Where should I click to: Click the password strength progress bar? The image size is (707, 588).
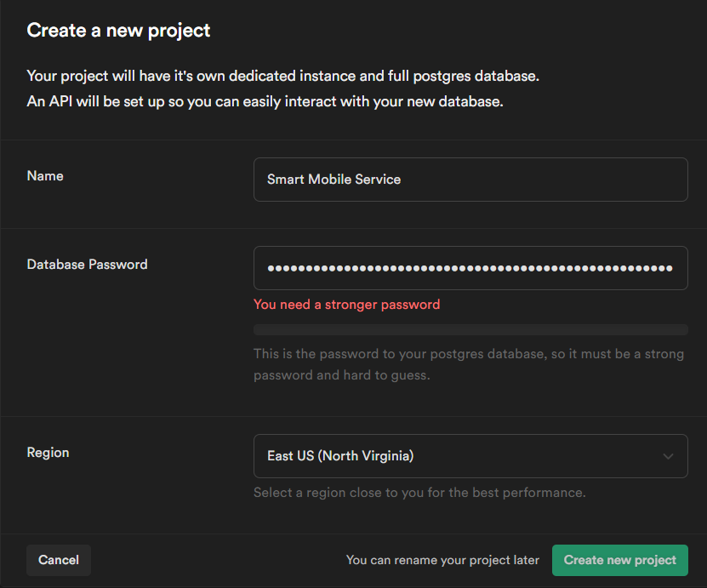click(470, 330)
